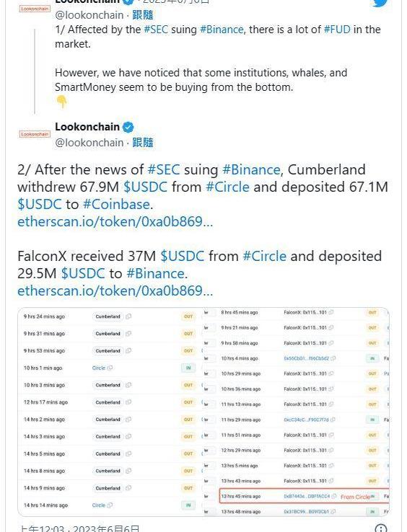Open the #Coinbase hashtag link

pyautogui.click(x=116, y=204)
